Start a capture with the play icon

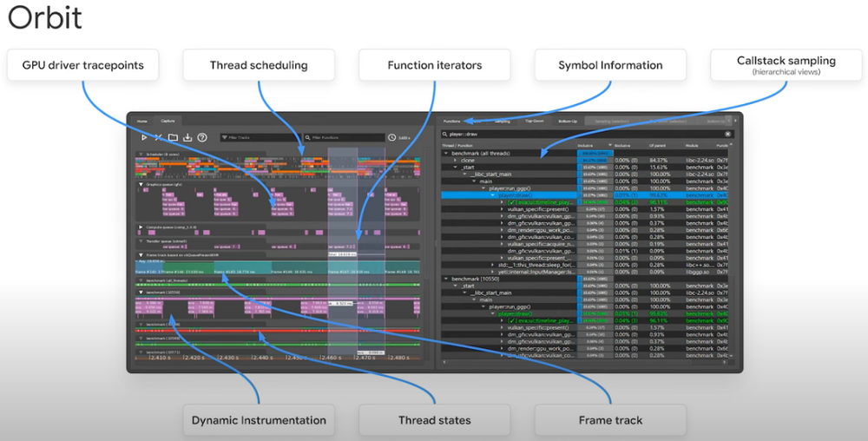(144, 137)
